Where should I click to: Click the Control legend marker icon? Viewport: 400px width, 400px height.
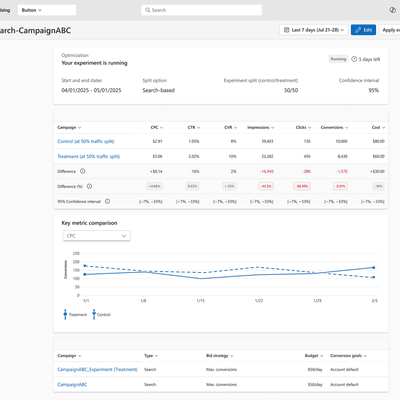(94, 314)
